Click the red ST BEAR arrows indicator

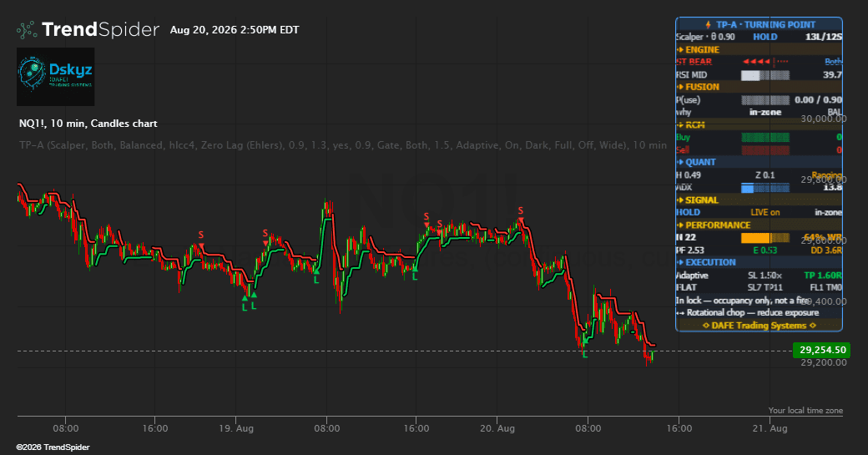coord(765,62)
